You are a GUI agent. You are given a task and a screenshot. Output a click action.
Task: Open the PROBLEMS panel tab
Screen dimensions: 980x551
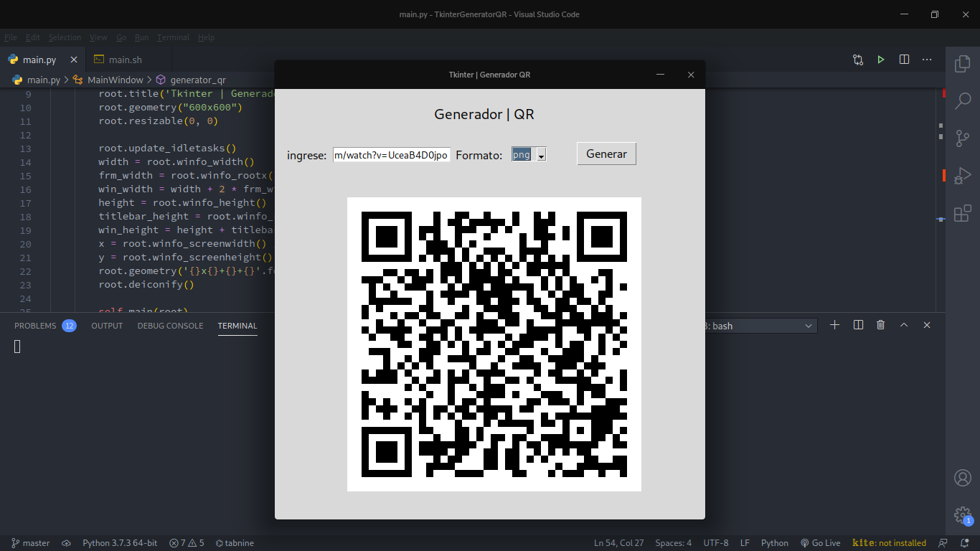45,326
